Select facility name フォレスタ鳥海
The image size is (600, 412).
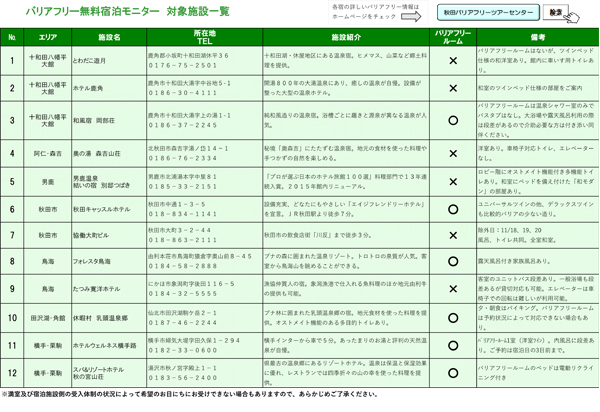coord(92,261)
